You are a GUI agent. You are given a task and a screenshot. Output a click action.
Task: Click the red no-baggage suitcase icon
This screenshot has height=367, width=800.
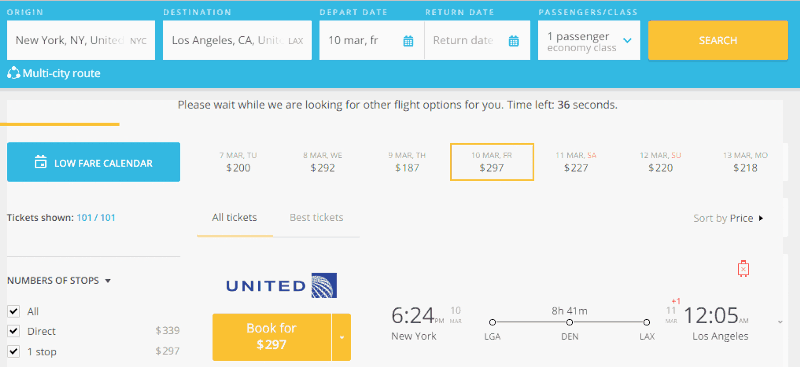tap(743, 268)
